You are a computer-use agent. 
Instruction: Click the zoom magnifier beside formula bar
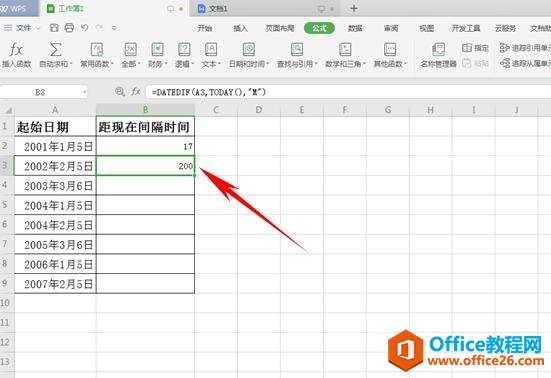coord(119,92)
